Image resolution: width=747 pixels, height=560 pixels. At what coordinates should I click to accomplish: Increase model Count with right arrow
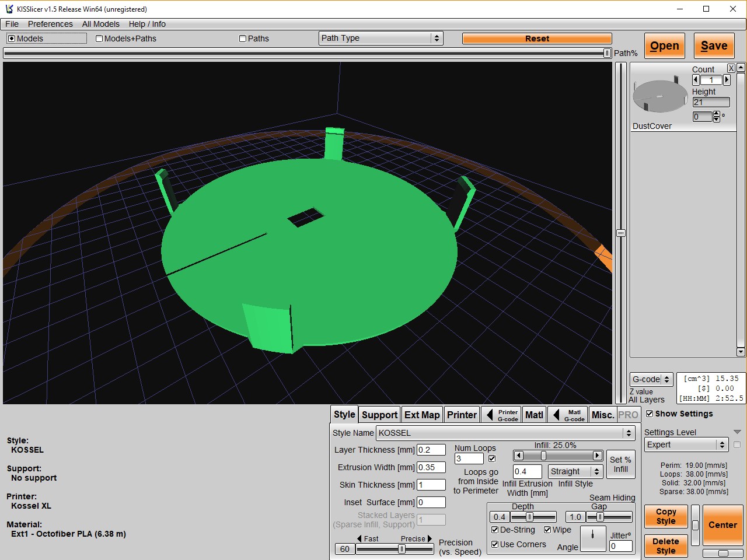click(727, 80)
